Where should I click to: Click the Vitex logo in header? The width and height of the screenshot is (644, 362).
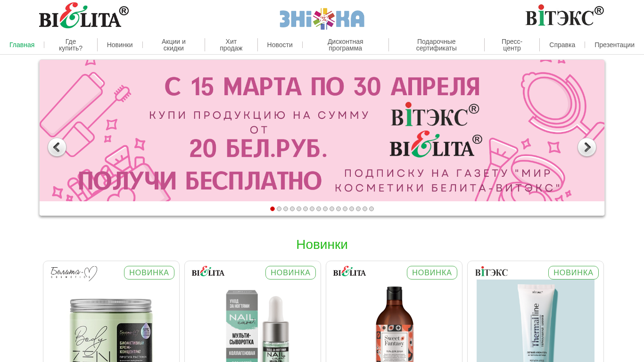(x=565, y=16)
